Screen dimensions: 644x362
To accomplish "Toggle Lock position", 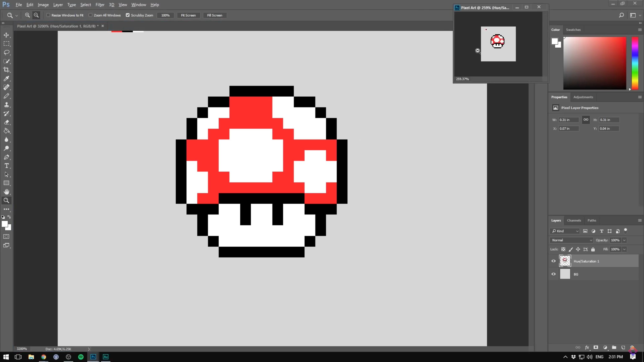I will (x=578, y=249).
